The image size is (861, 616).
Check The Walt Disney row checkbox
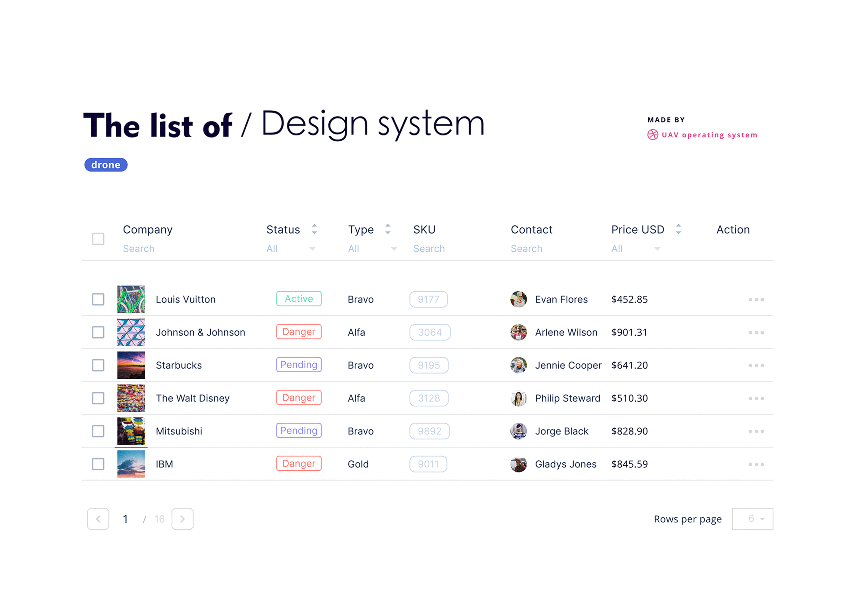click(98, 398)
